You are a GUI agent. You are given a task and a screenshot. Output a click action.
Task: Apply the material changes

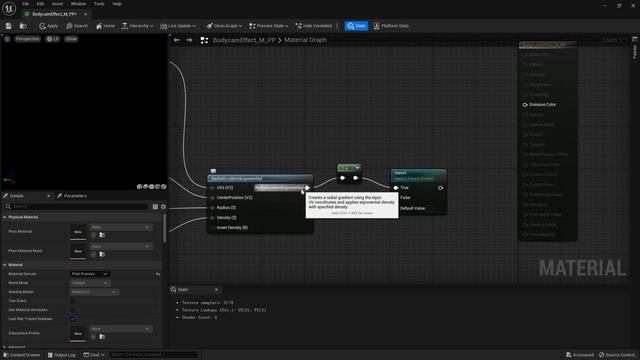click(x=49, y=26)
